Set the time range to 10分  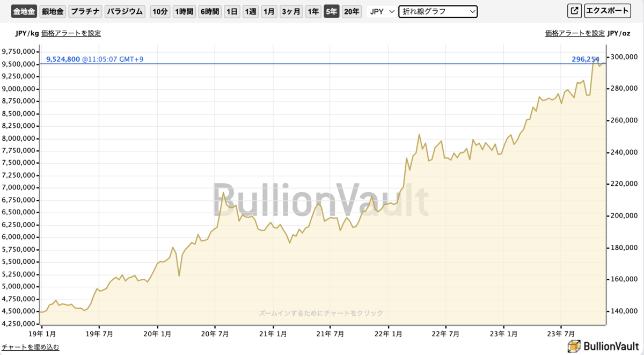[160, 11]
